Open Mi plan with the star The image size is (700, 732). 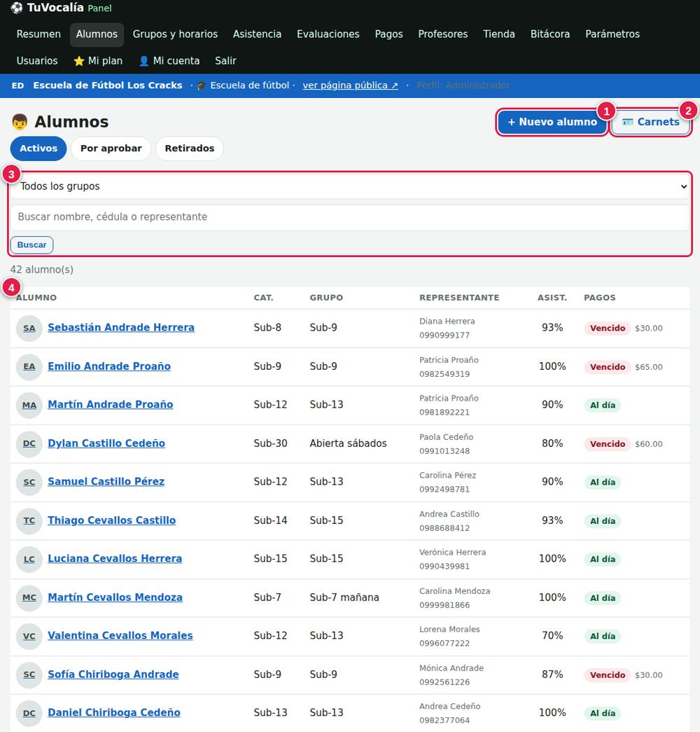coord(98,61)
